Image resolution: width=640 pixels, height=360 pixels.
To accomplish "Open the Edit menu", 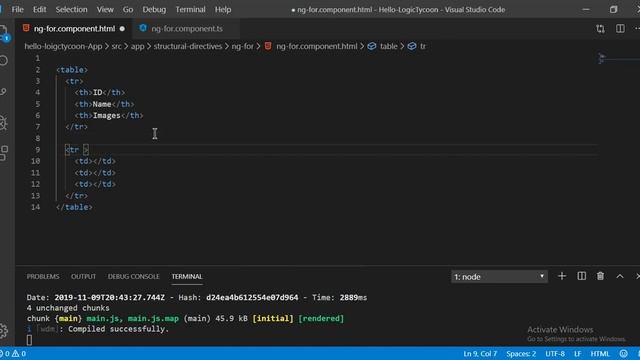I will (40, 9).
